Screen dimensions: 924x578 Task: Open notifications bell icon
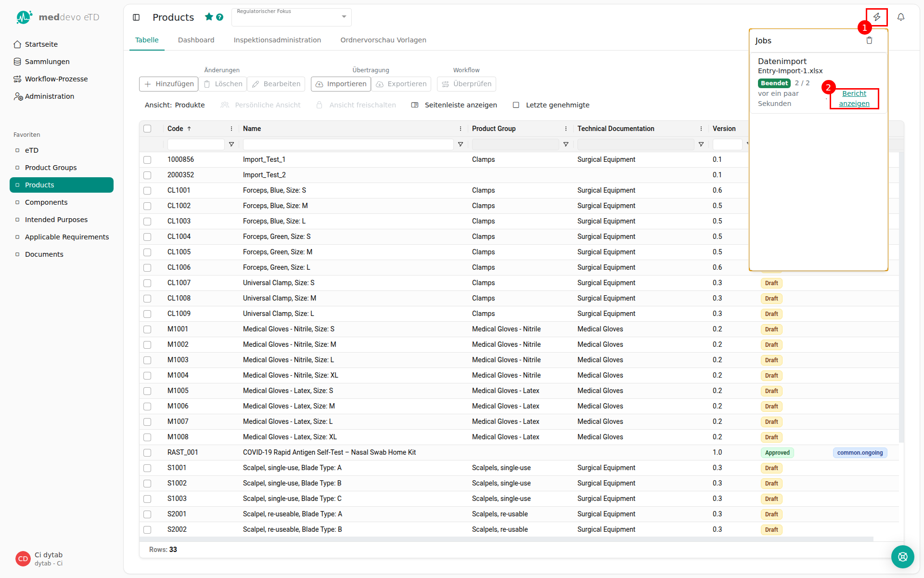coord(901,17)
